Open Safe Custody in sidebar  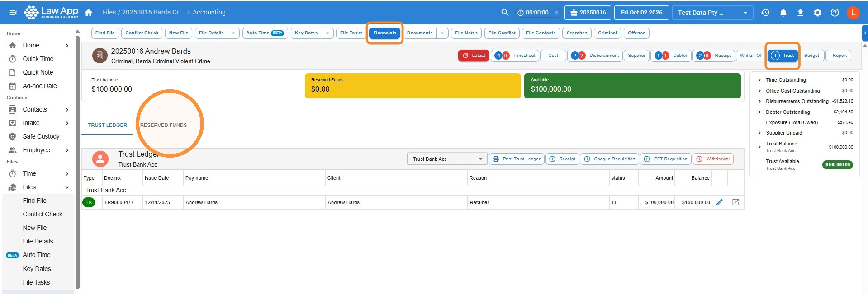point(41,136)
